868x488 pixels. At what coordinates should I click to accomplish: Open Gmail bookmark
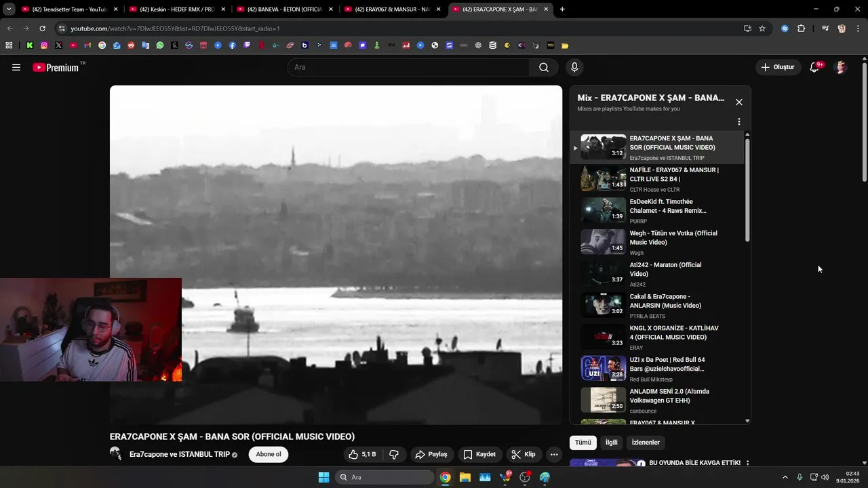87,45
